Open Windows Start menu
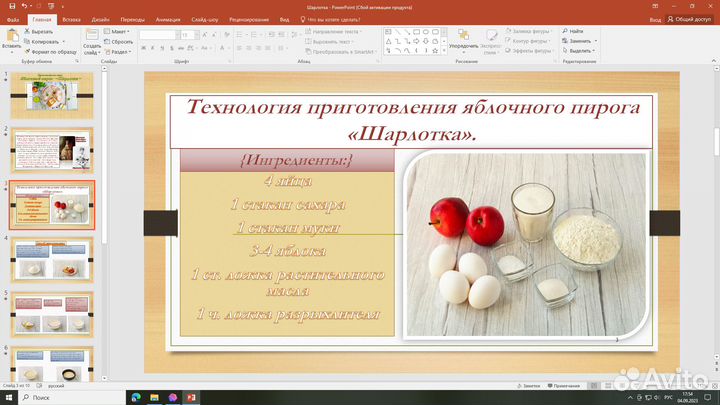 (x=9, y=397)
